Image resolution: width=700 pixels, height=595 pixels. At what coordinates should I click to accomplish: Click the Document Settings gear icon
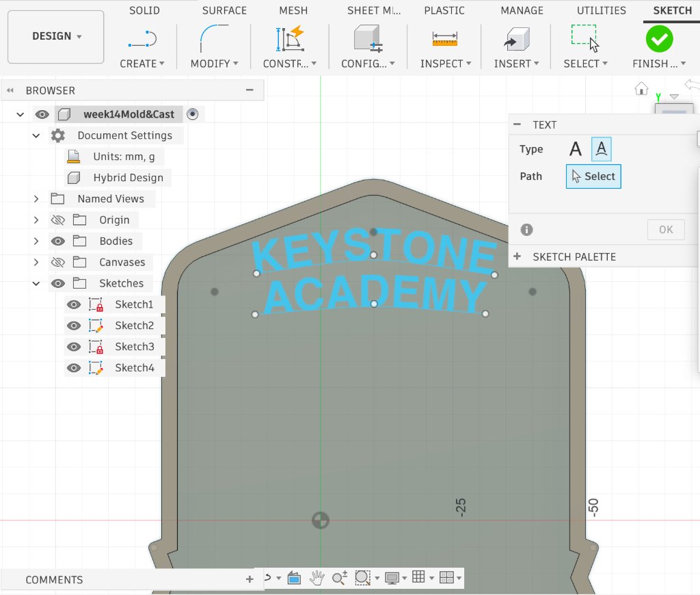[x=58, y=135]
